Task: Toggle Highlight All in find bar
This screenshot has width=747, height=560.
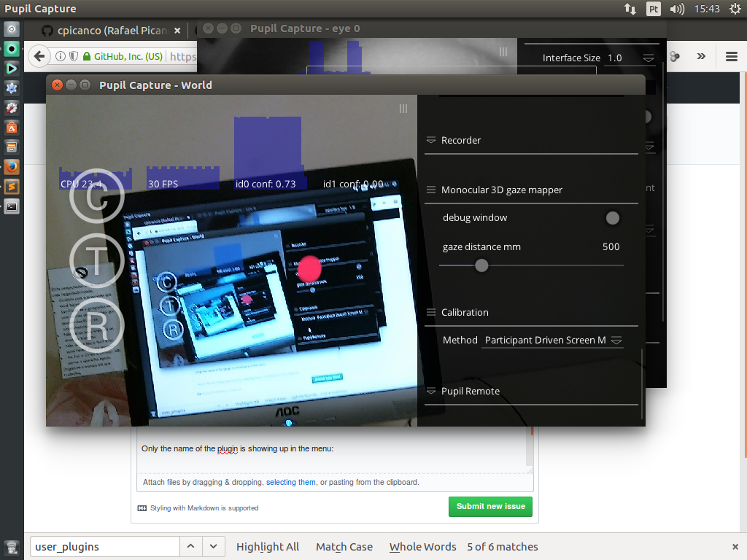Action: (x=268, y=547)
